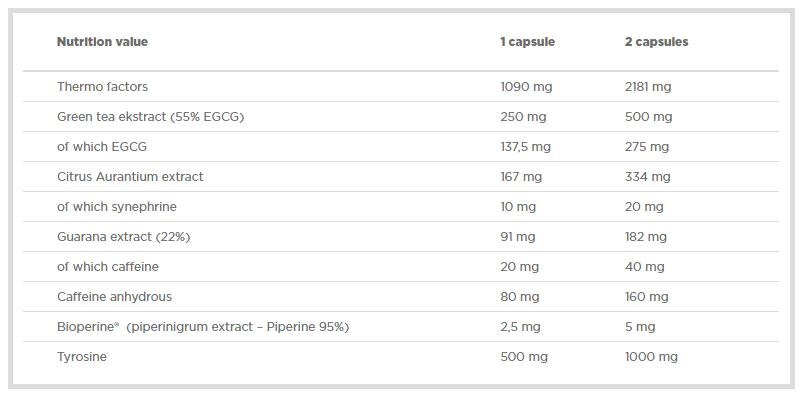Click the Nutrition value column header
Viewport: 804px width, 399px height.
point(102,42)
